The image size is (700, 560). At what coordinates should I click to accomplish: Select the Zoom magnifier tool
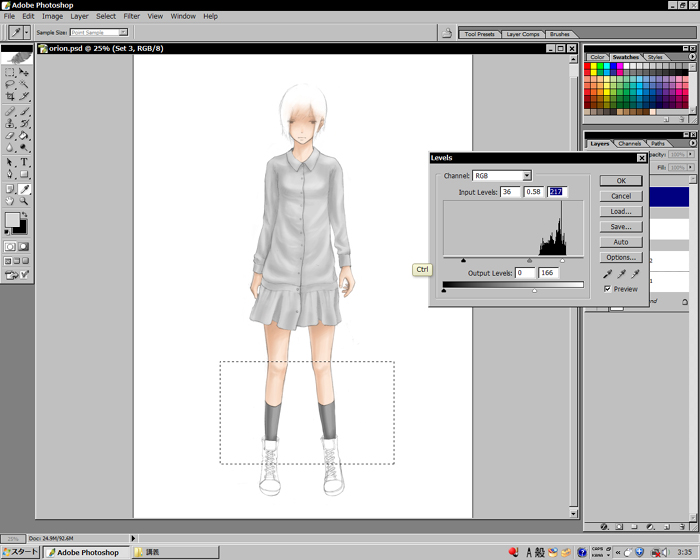25,201
